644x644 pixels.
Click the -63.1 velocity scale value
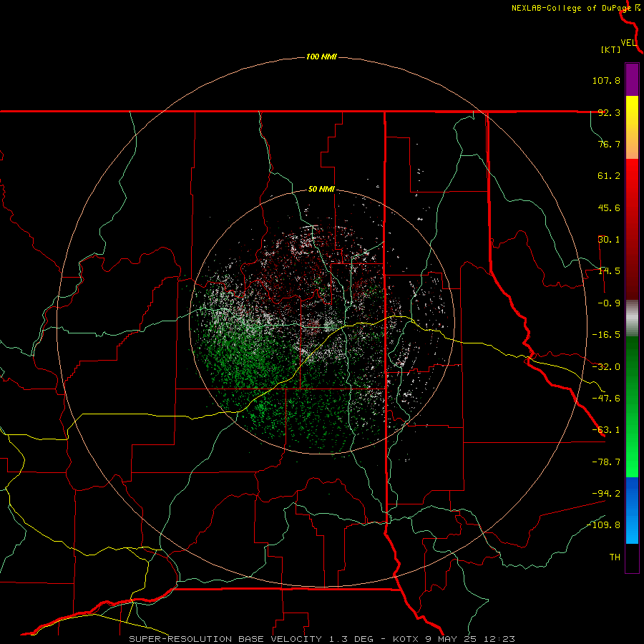coord(606,430)
